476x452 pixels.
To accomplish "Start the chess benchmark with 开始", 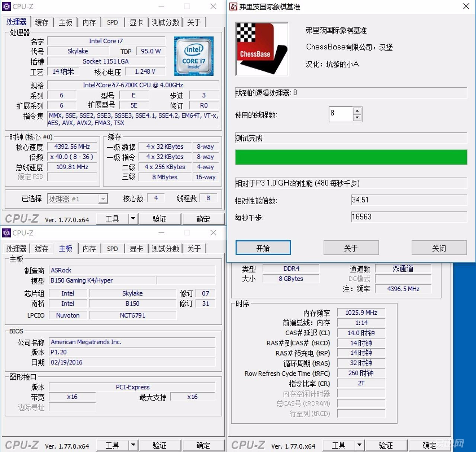I will coord(263,248).
